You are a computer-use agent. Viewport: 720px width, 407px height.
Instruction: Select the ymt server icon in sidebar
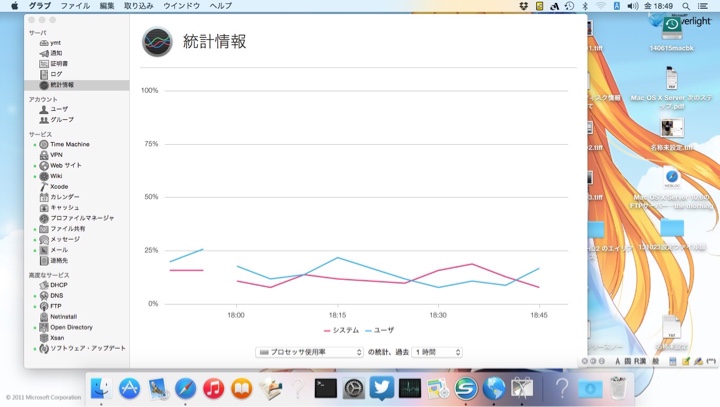[x=44, y=43]
